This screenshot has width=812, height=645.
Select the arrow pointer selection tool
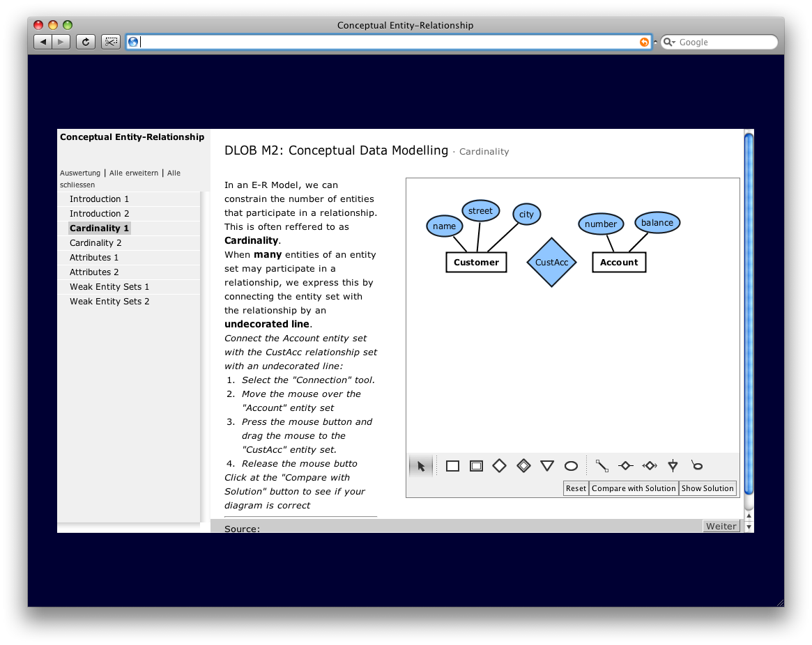[x=420, y=466]
